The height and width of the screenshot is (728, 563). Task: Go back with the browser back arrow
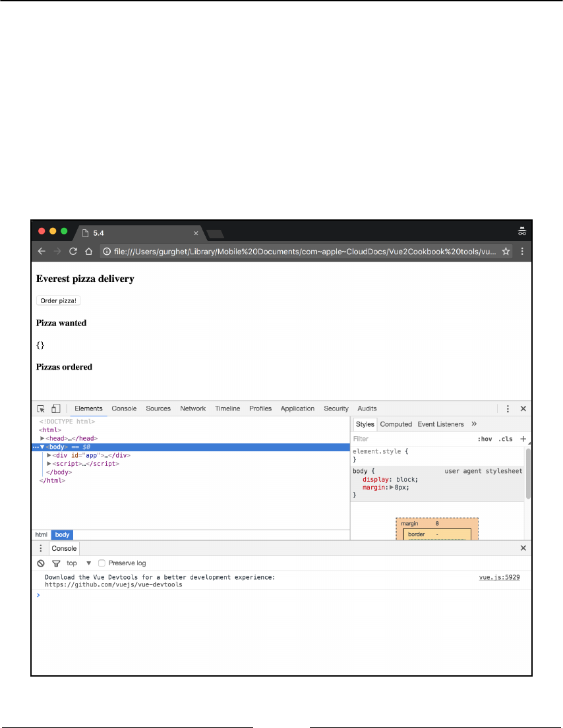42,251
